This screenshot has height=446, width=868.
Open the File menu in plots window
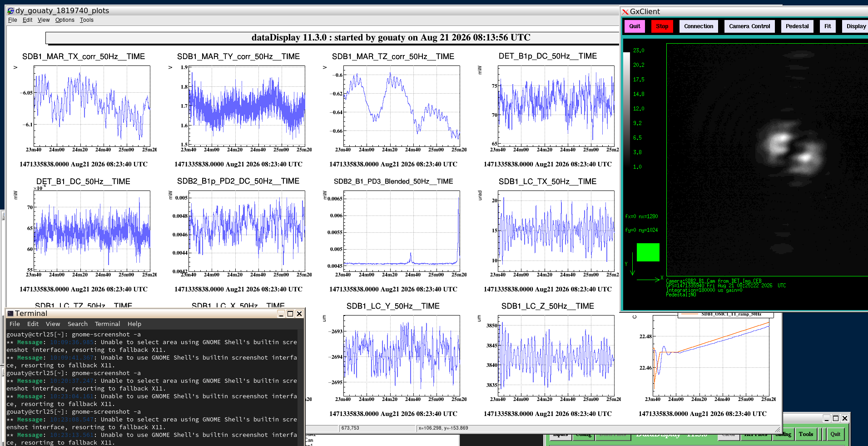coord(12,20)
